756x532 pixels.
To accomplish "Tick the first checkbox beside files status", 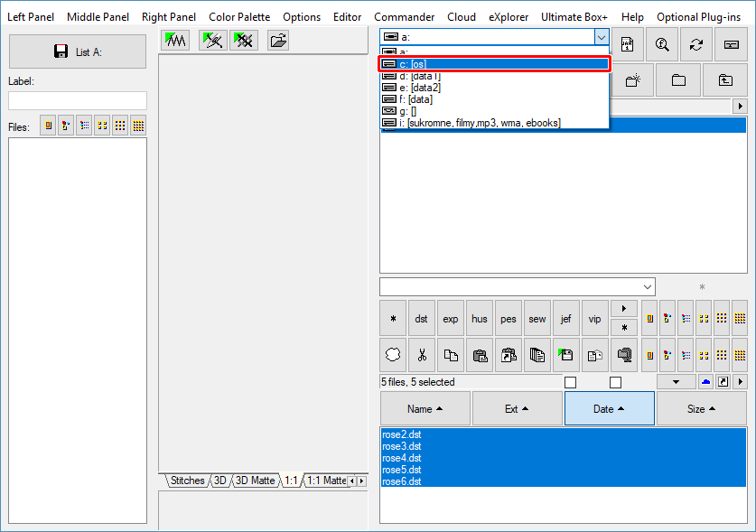I will [x=570, y=383].
